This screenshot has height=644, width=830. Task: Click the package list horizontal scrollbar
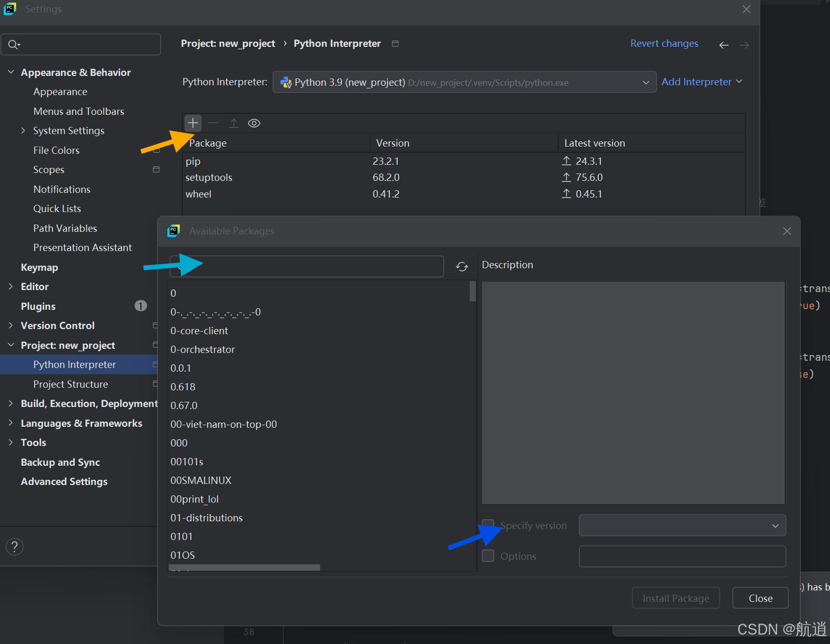click(x=244, y=568)
